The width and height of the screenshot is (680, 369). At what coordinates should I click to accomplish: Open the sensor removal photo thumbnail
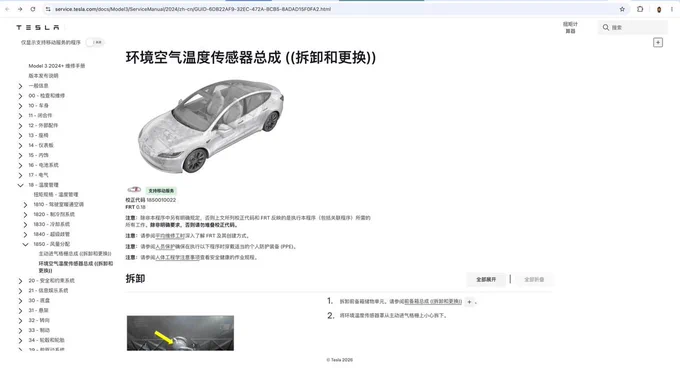click(180, 333)
